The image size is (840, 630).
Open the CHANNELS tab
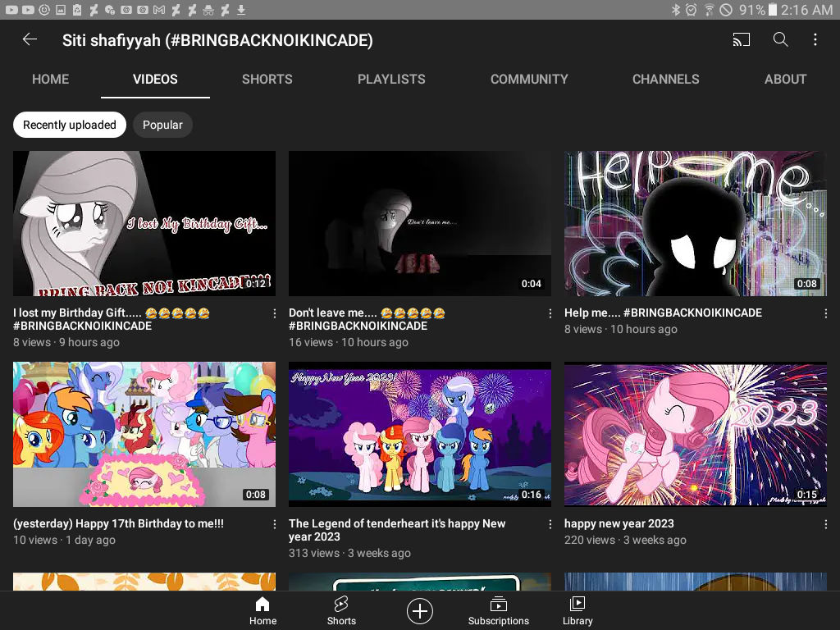coord(665,80)
